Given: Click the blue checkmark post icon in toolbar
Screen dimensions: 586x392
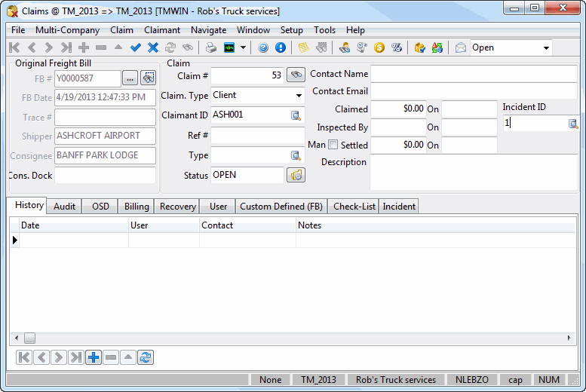Looking at the screenshot, I should pyautogui.click(x=136, y=47).
